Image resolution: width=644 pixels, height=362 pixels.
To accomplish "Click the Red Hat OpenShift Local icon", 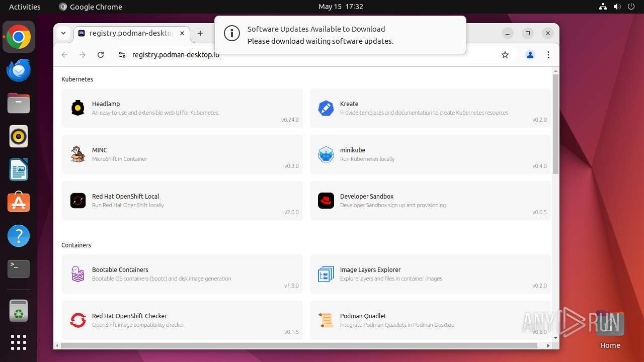I will point(78,201).
